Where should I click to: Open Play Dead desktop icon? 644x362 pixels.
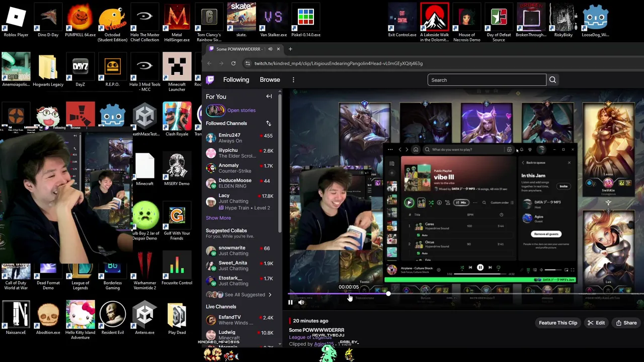tap(177, 318)
